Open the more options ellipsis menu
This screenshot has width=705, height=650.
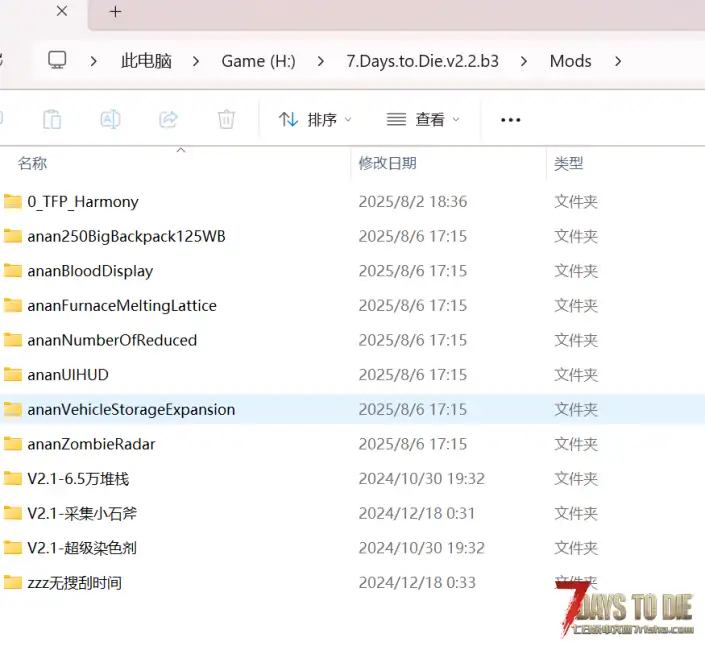(x=510, y=120)
